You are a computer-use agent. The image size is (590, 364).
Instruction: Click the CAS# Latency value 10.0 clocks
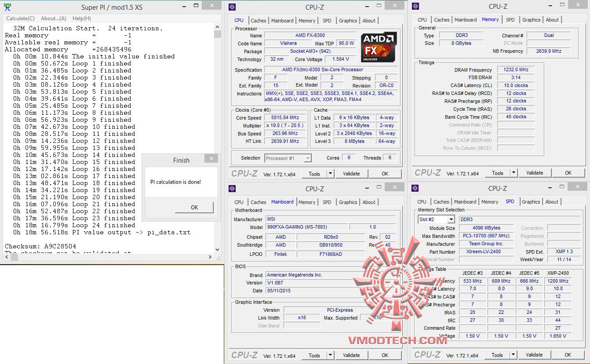tap(516, 85)
